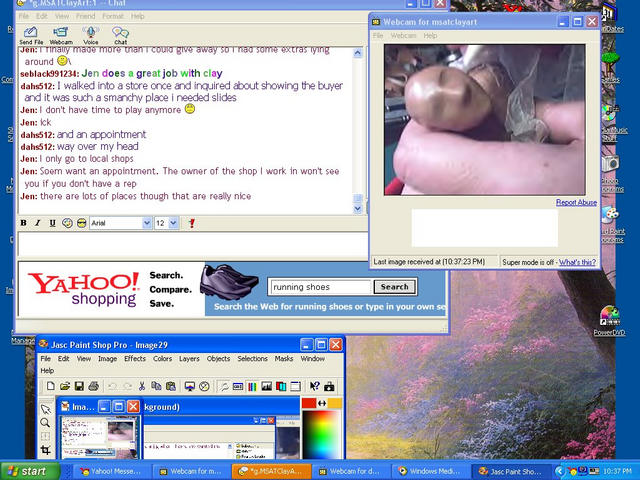
Task: Open the emoticons picker with sunglasses smiley
Action: coord(82,223)
